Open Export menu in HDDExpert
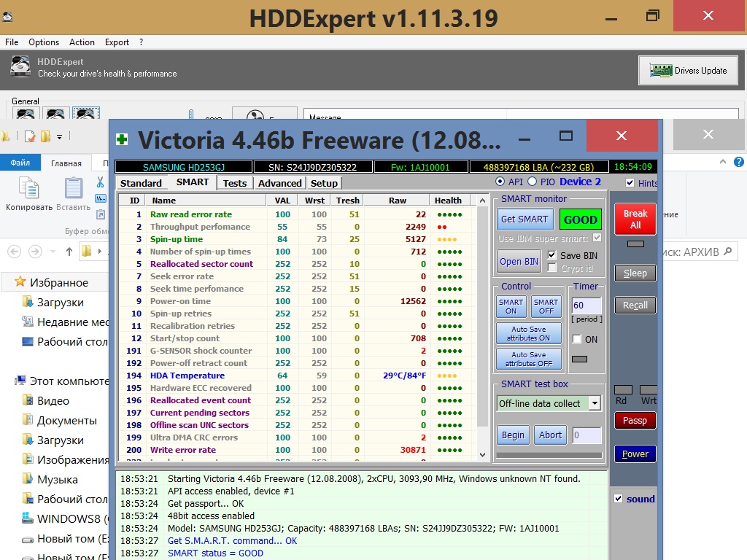The width and height of the screenshot is (747, 560). click(x=117, y=42)
